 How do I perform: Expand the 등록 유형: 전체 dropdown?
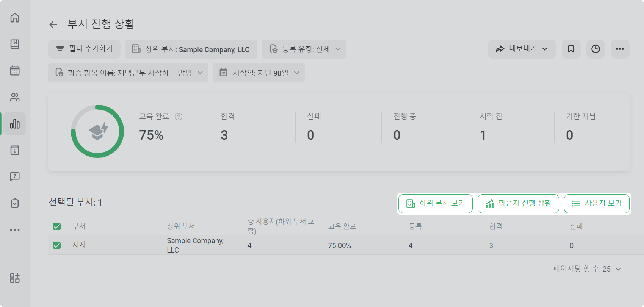304,49
